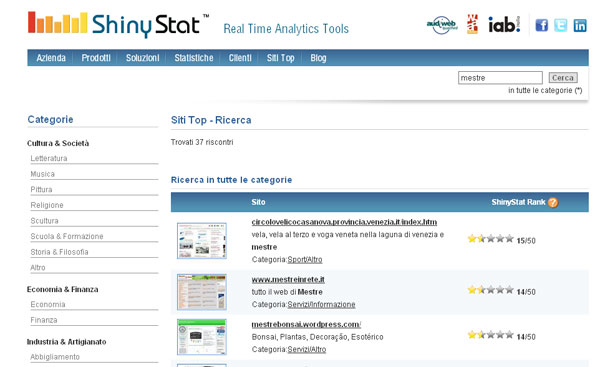Open the Siti Top menu
This screenshot has height=367, width=600.
coord(280,58)
